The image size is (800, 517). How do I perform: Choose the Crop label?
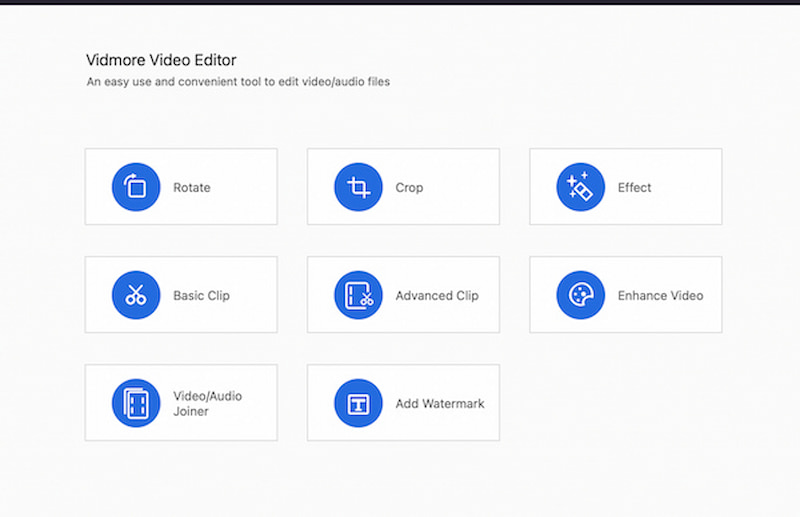coord(409,188)
